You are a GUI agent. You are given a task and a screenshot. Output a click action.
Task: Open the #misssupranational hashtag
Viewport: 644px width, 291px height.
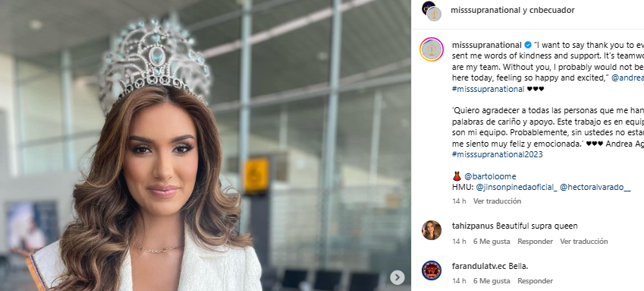(488, 89)
